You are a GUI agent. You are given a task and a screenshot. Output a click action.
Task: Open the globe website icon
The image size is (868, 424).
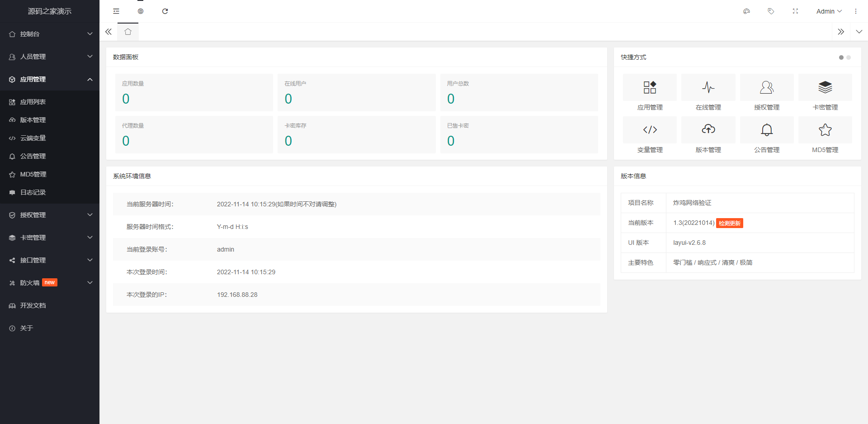[141, 11]
